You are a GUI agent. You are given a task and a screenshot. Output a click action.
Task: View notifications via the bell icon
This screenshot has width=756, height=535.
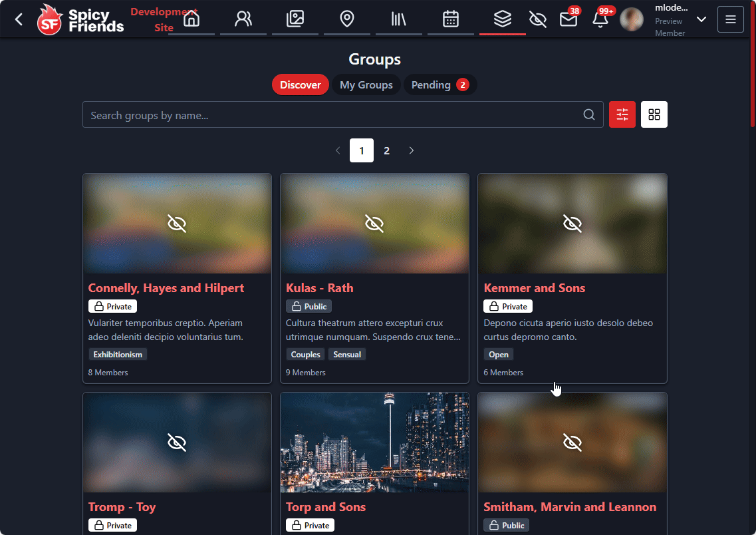(600, 19)
